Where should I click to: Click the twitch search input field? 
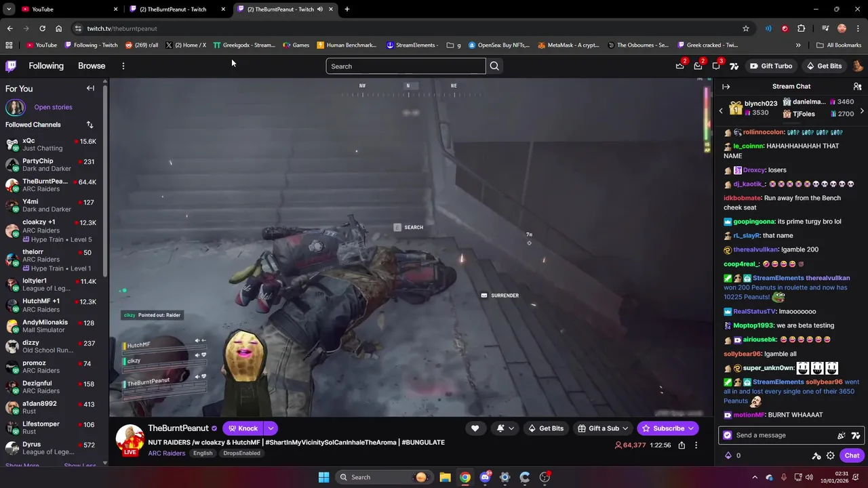point(406,66)
